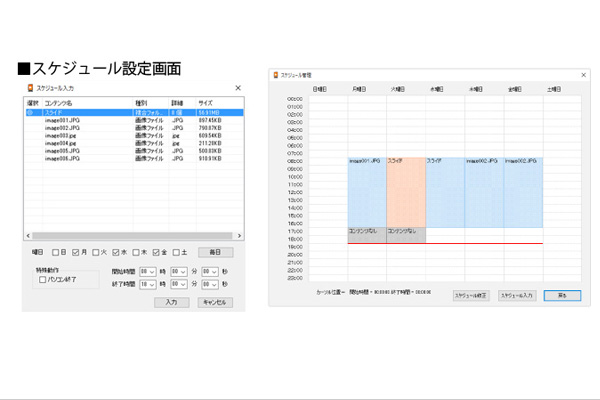Select the orange スライド block on Tuesday
This screenshot has width=600, height=400.
click(406, 192)
